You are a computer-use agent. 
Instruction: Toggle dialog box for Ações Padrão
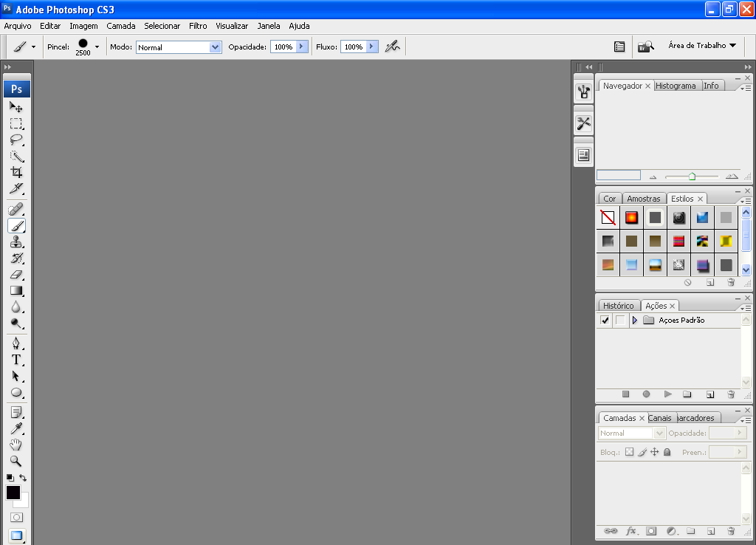pos(620,321)
